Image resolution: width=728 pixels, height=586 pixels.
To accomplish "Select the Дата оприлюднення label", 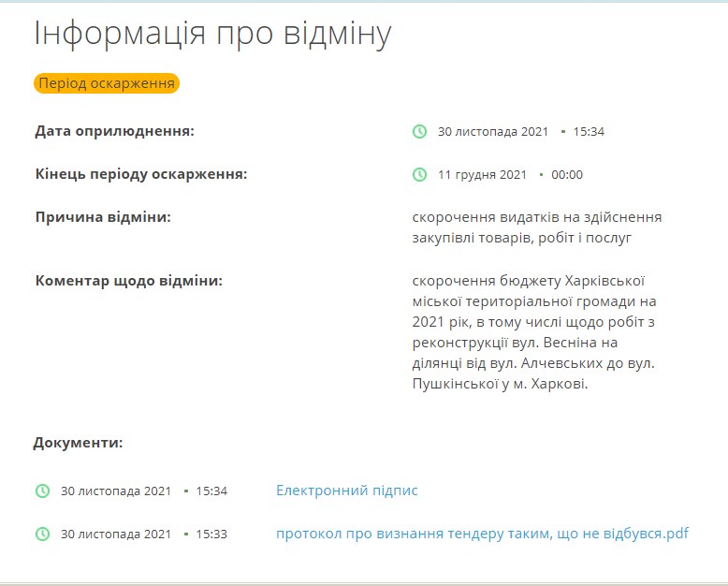I will point(115,131).
